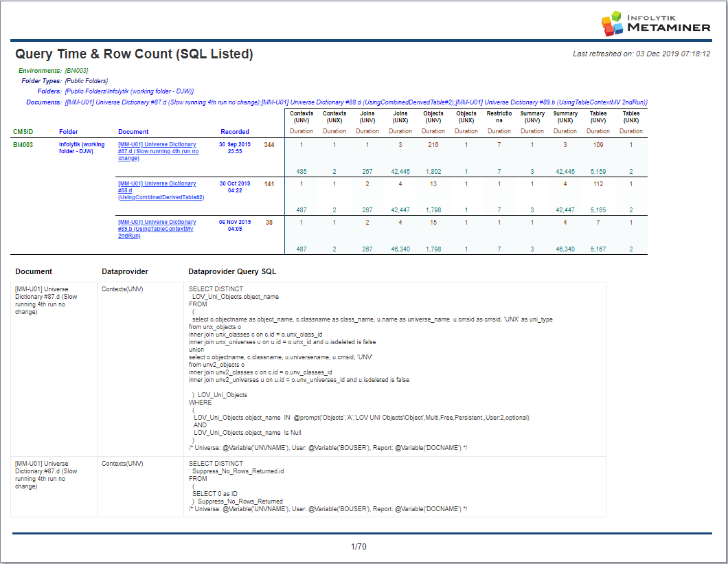The image size is (728, 564).
Task: Click the row count value 5,159
Action: [x=598, y=172]
